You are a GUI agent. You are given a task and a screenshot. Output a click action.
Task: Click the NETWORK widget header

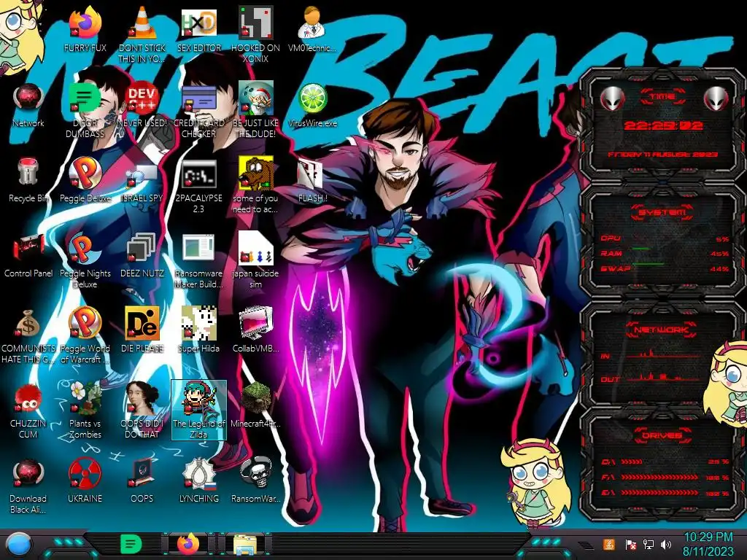click(662, 330)
